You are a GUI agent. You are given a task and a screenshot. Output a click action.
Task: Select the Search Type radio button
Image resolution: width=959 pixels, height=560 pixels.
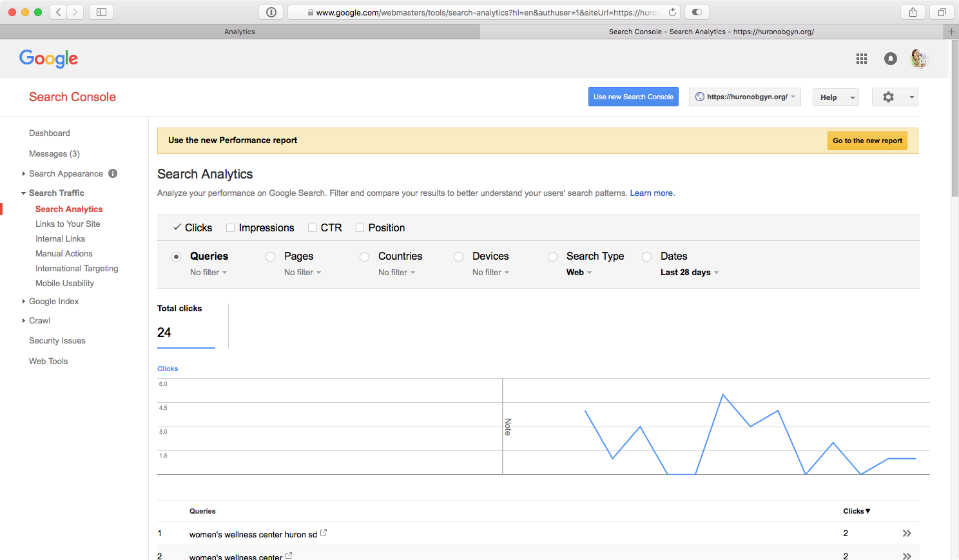[x=552, y=256]
